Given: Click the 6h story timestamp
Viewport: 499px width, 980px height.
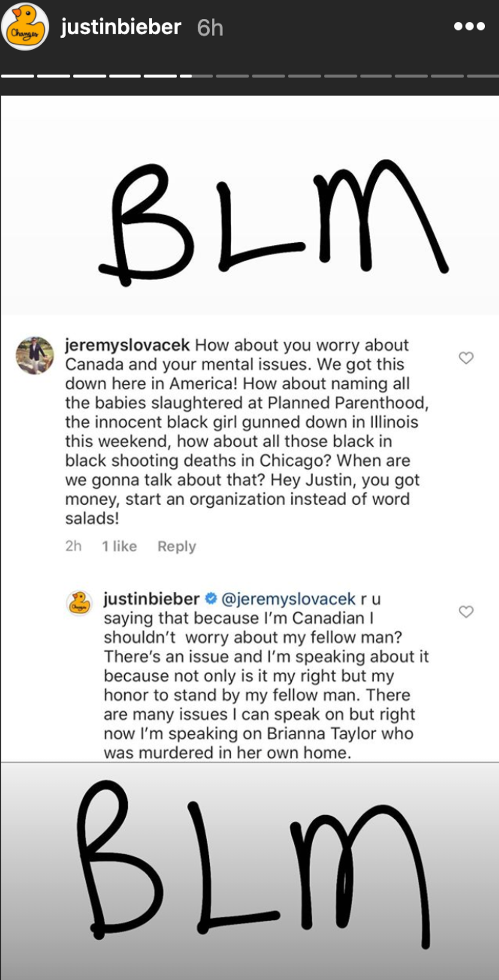Looking at the screenshot, I should click(x=210, y=28).
